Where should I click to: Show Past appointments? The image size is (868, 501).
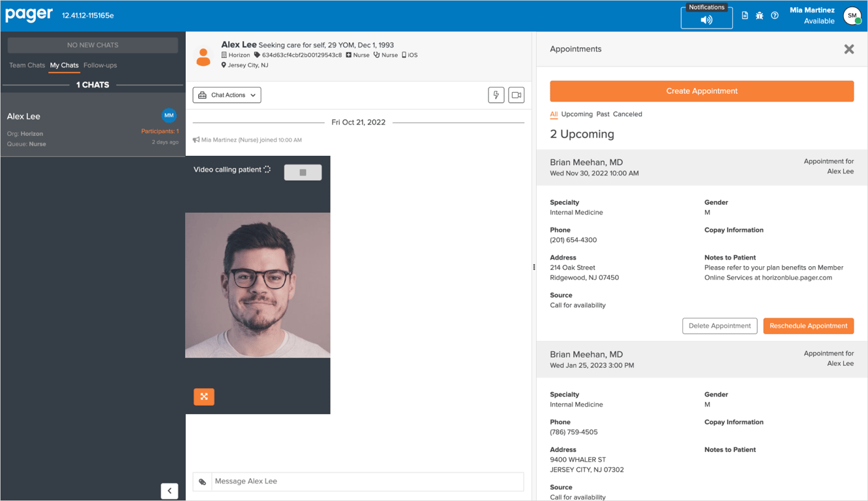point(603,114)
